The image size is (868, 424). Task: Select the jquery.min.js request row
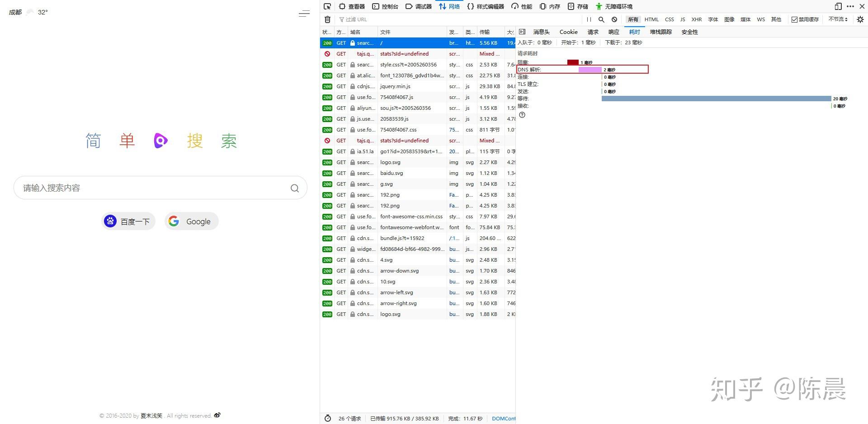click(x=418, y=86)
